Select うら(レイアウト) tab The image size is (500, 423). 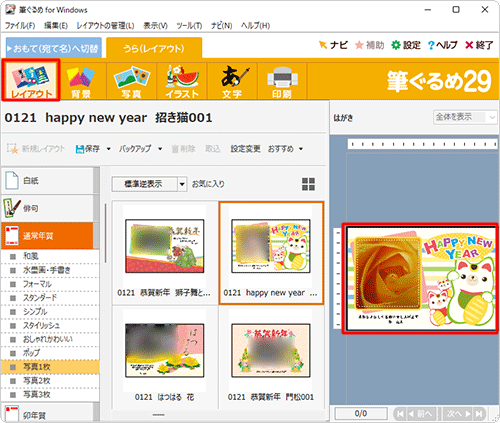(x=154, y=48)
